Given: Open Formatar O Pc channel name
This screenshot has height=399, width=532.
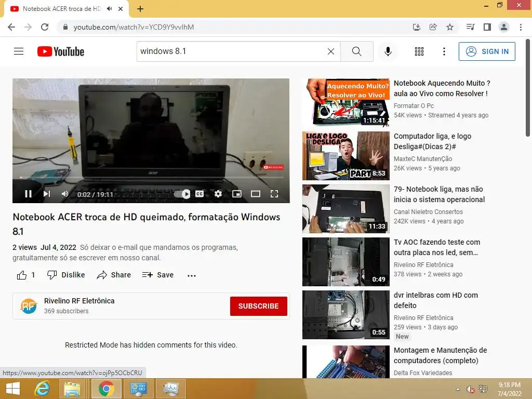Looking at the screenshot, I should pyautogui.click(x=414, y=105).
